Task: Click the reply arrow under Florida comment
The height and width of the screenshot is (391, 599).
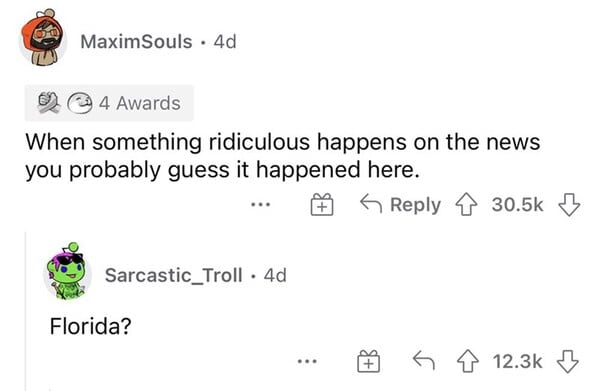Action: tap(424, 360)
